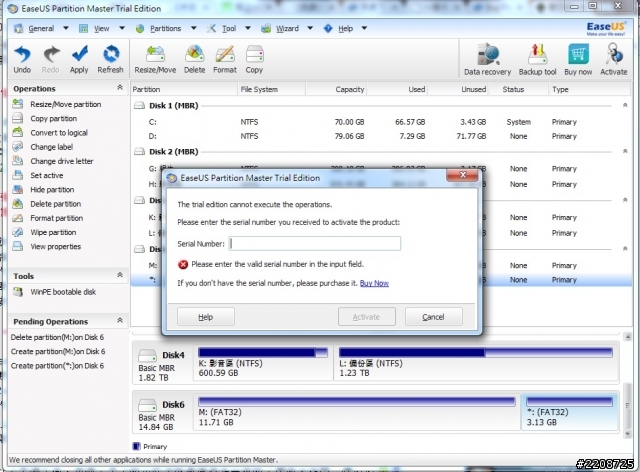Image resolution: width=640 pixels, height=472 pixels.
Task: Click the Buy now cart icon
Action: [x=578, y=60]
